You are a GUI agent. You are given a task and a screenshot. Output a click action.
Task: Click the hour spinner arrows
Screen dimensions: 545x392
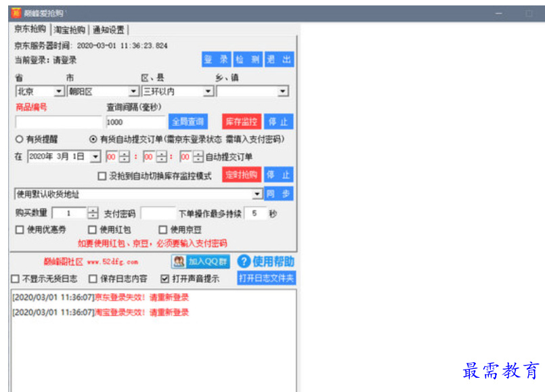(x=124, y=156)
